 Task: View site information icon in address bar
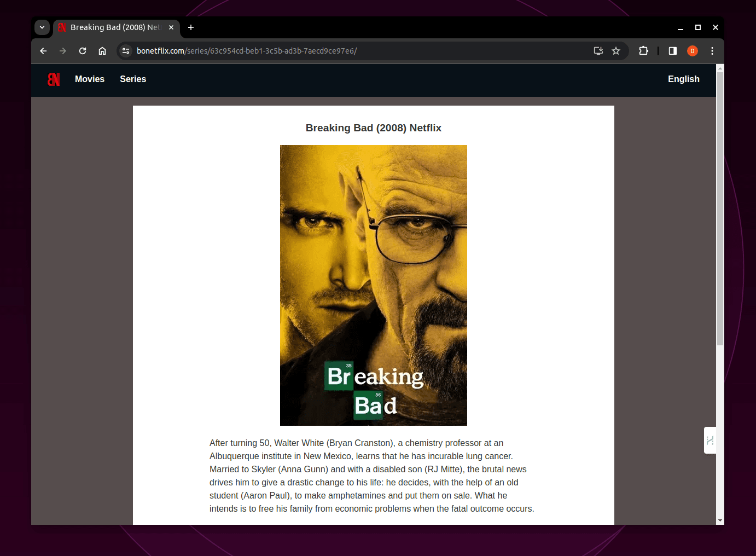[x=126, y=51]
